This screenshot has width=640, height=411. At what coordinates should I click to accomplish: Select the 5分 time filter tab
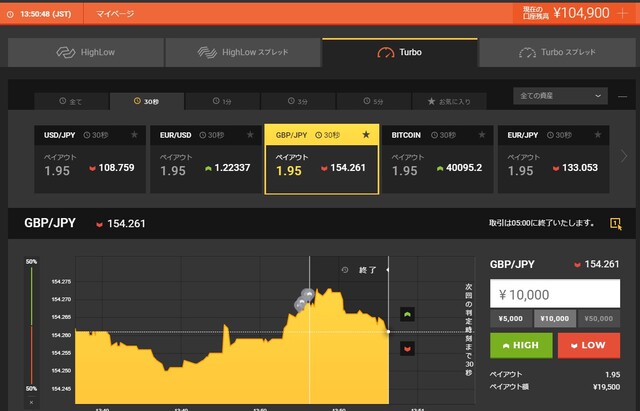click(373, 101)
